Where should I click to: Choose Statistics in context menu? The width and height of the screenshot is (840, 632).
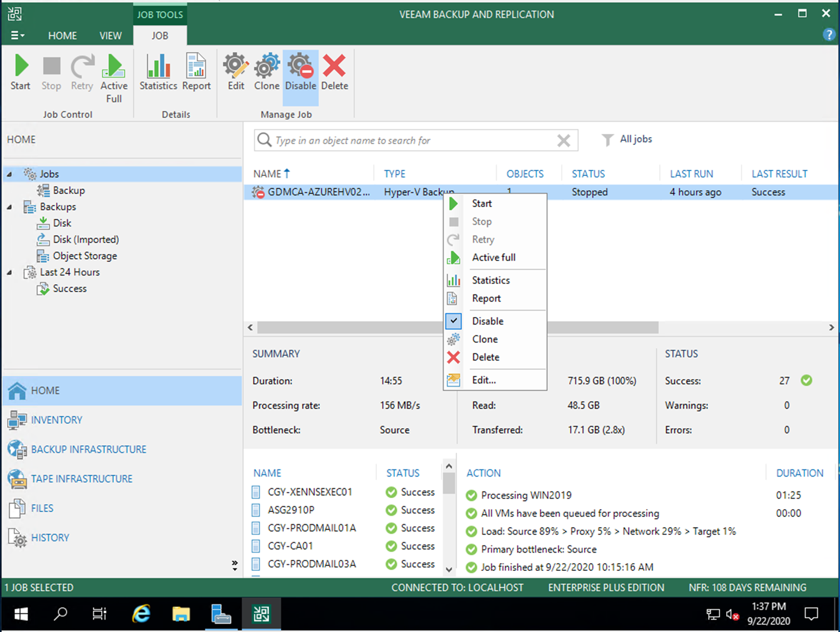click(495, 280)
